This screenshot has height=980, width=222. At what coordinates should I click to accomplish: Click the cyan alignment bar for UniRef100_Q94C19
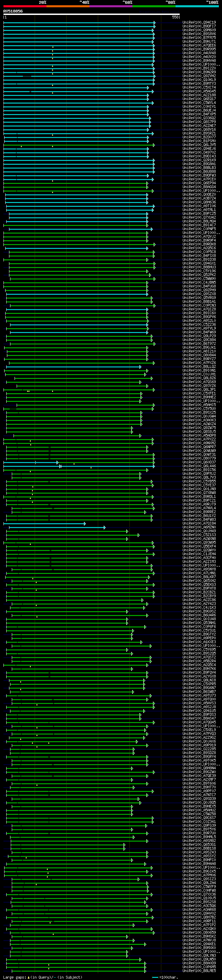coord(79,23)
